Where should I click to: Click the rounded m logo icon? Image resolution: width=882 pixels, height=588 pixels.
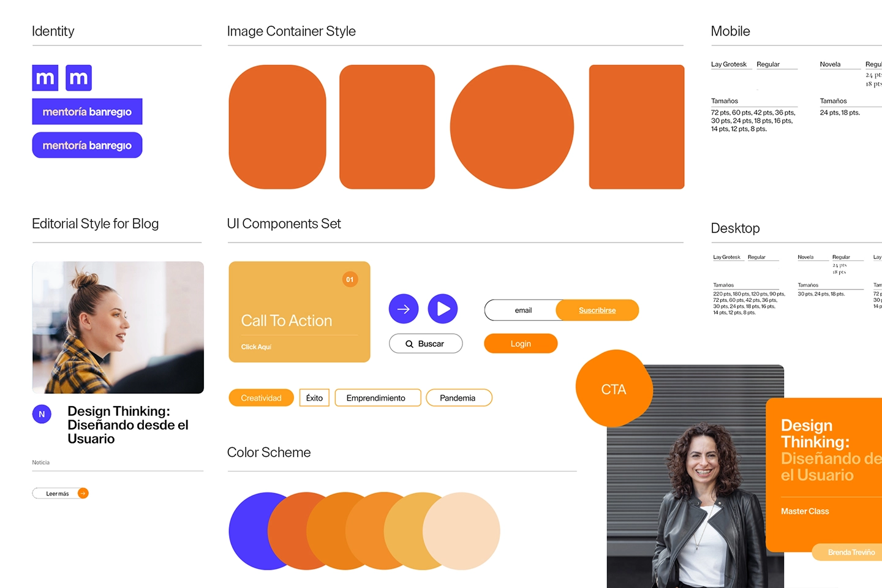[78, 78]
